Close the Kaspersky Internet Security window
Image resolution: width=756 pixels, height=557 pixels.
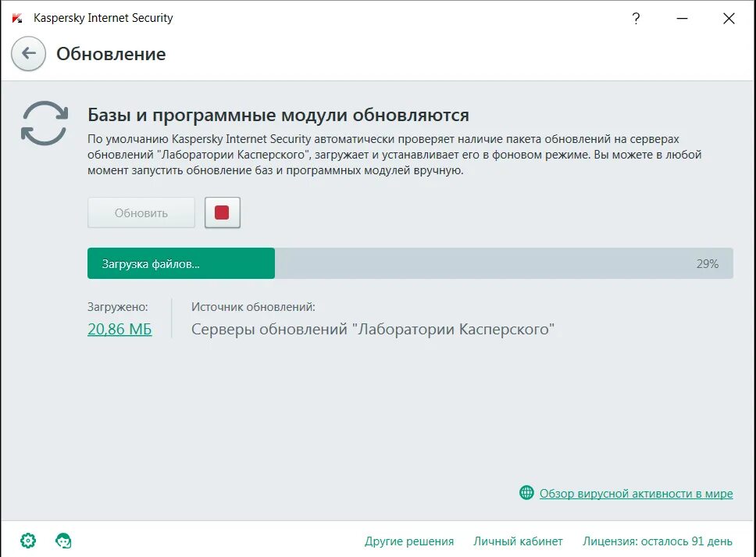pos(729,18)
